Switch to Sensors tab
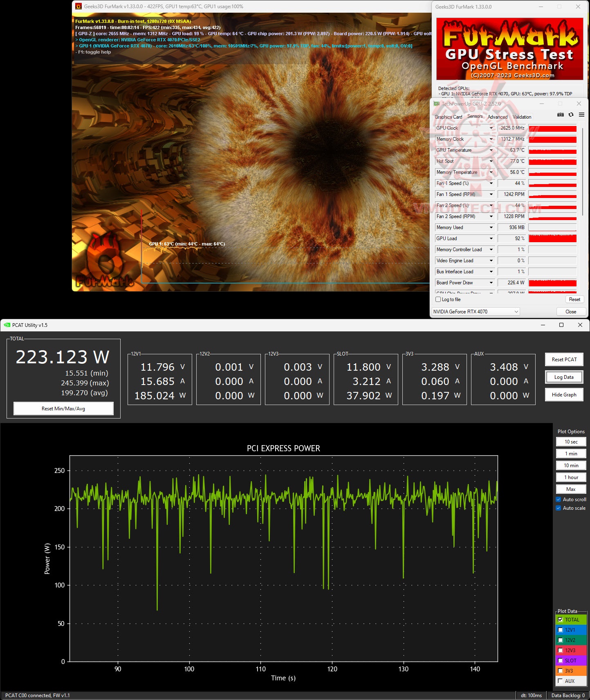590x700 pixels. click(x=475, y=117)
